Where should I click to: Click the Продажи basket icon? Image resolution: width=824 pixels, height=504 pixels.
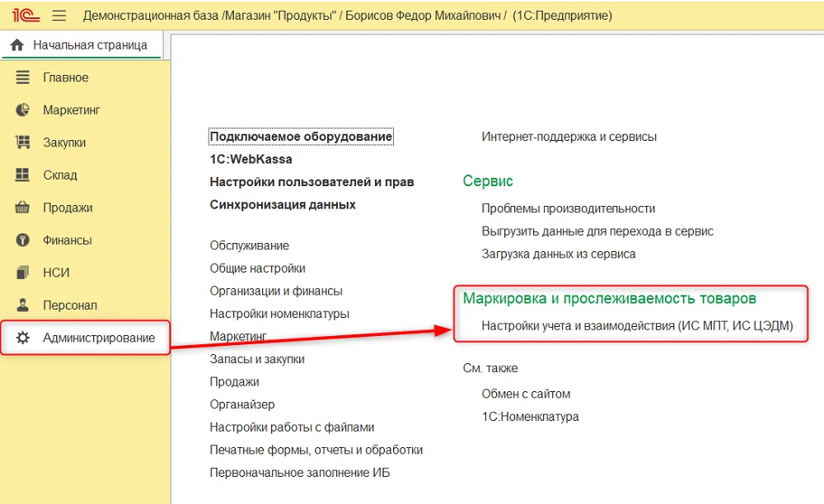[x=22, y=208]
